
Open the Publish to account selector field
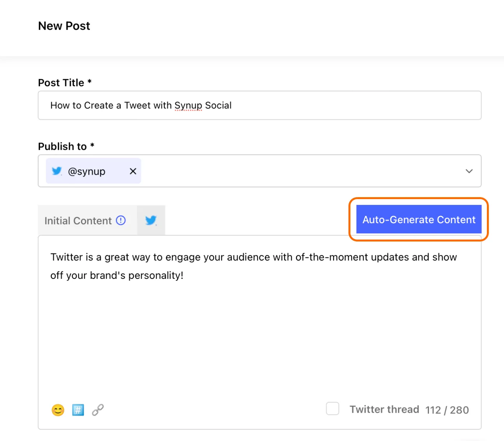click(x=259, y=171)
